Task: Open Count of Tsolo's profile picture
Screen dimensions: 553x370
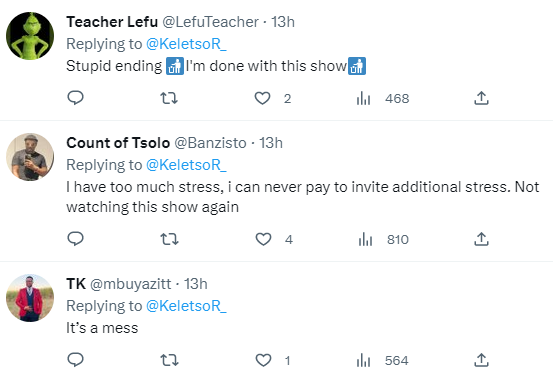Action: (30, 157)
